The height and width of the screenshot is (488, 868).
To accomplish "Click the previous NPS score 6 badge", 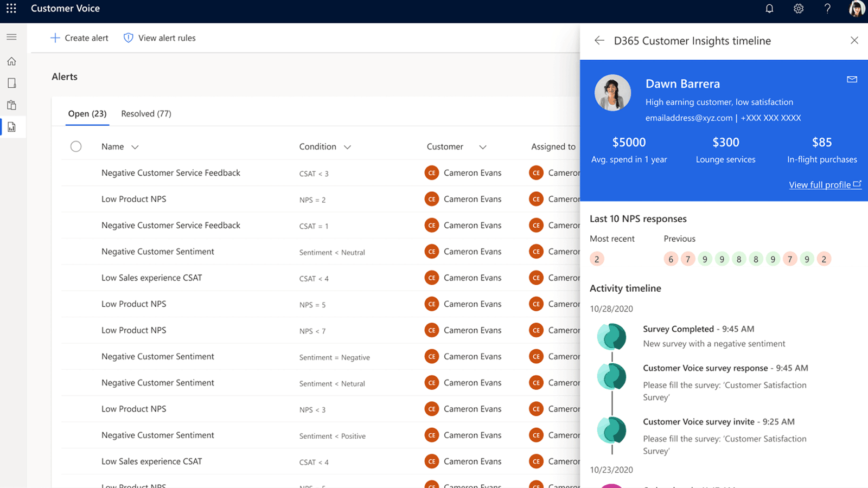I will (671, 259).
